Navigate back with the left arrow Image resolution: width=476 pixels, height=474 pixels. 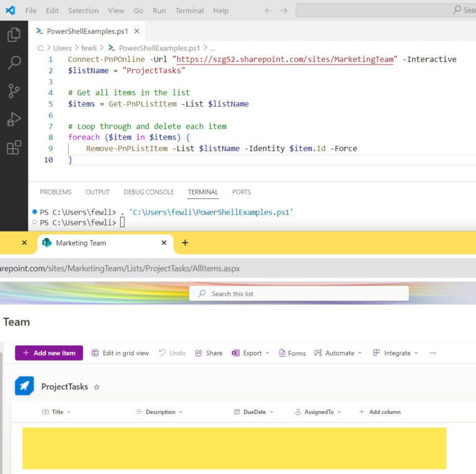[x=268, y=11]
